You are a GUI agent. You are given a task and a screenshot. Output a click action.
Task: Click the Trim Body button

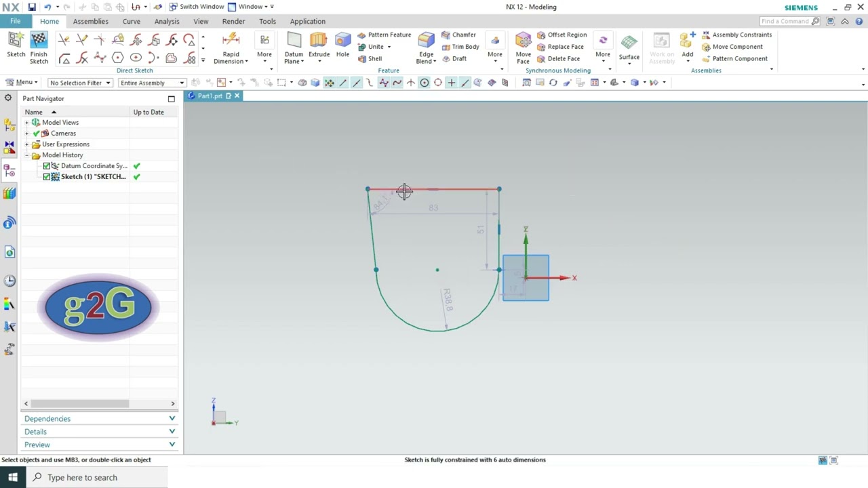(460, 47)
